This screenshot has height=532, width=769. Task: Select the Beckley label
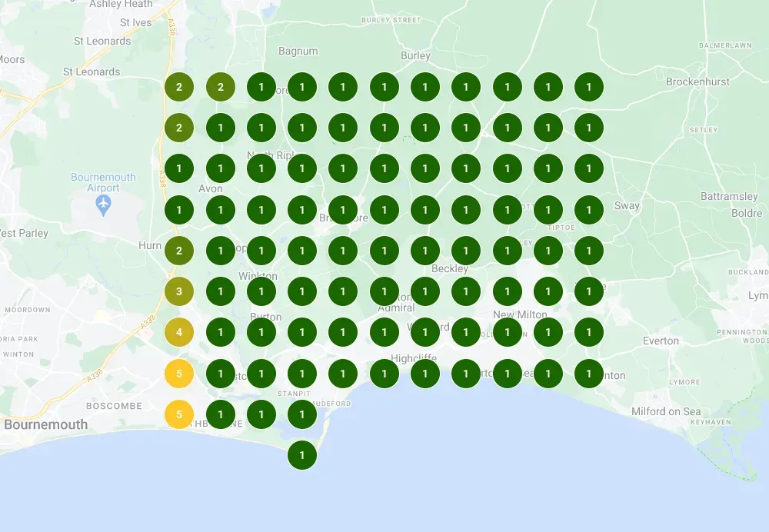coord(450,269)
